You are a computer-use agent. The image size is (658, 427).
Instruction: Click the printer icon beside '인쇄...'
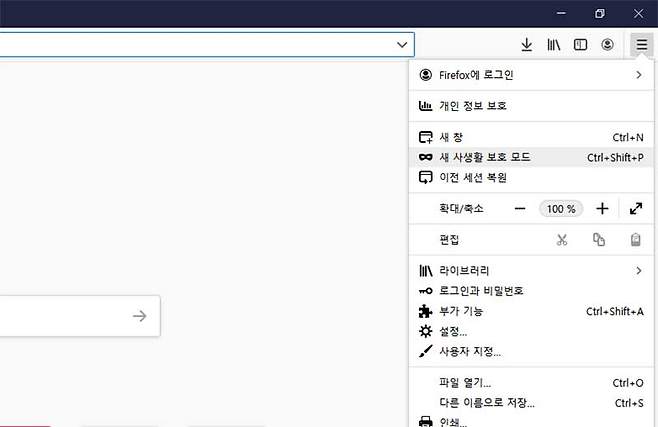(x=426, y=421)
